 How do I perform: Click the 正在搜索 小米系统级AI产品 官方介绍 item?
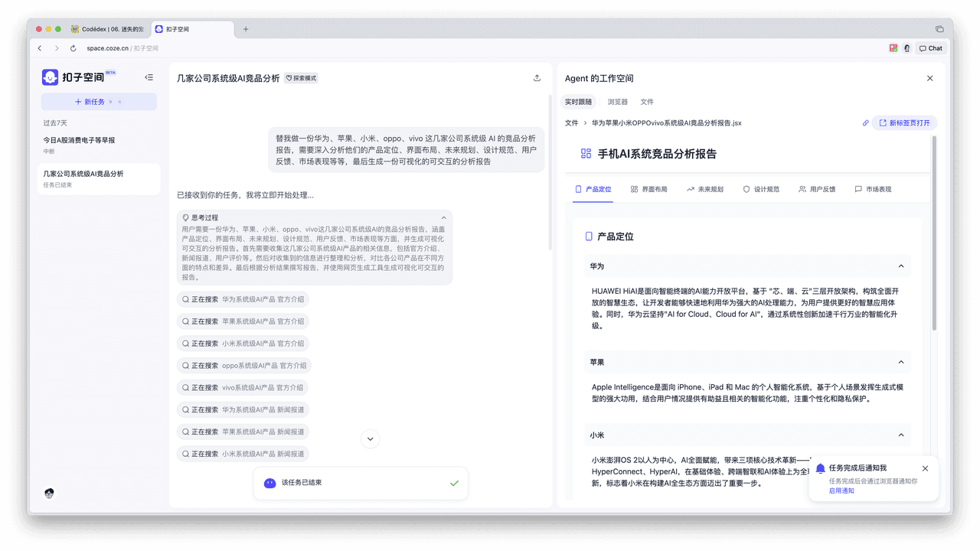point(243,344)
